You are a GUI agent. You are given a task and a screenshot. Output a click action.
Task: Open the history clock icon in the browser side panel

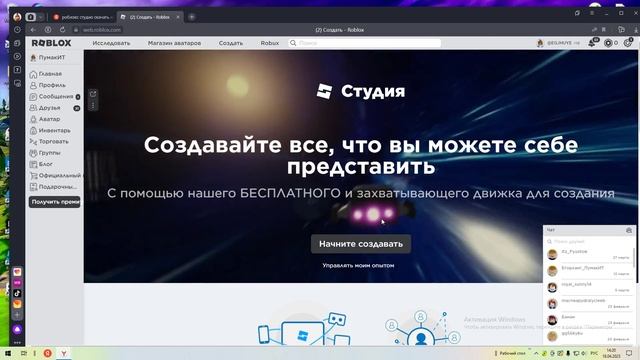(x=17, y=30)
